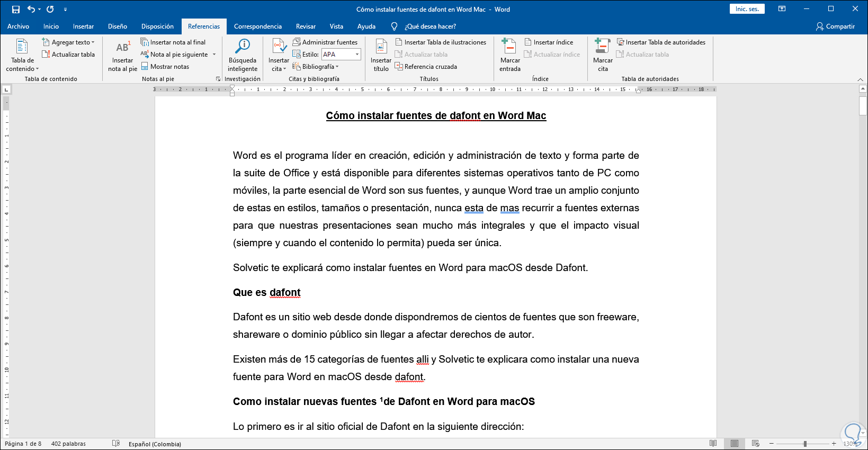Switch to Web Layout view
This screenshot has width=868, height=450.
(756, 444)
